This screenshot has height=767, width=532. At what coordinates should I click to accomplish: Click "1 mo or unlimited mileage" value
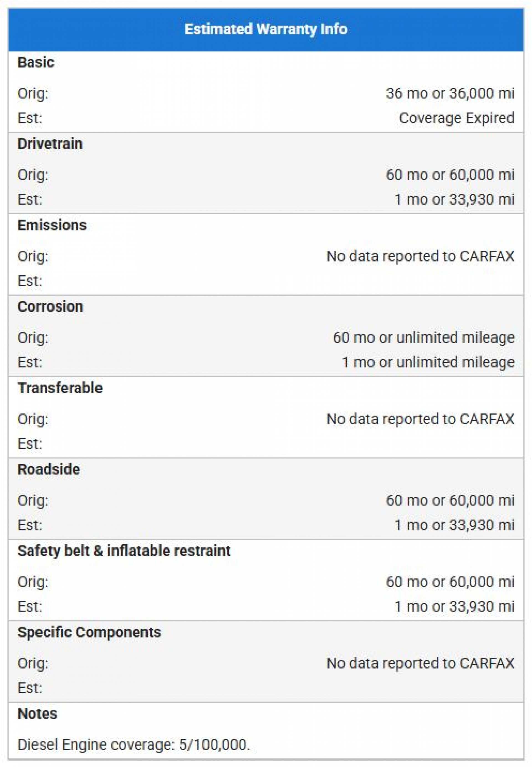coord(428,362)
